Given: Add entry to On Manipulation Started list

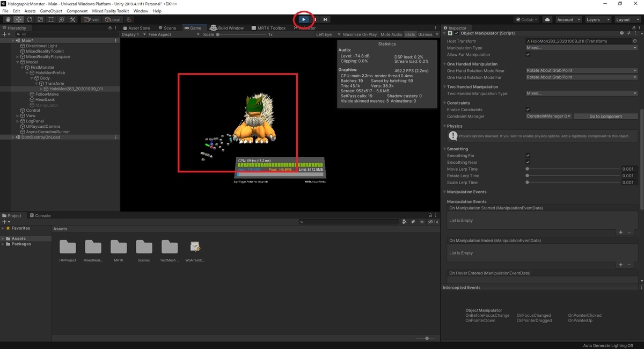Looking at the screenshot, I should (621, 232).
